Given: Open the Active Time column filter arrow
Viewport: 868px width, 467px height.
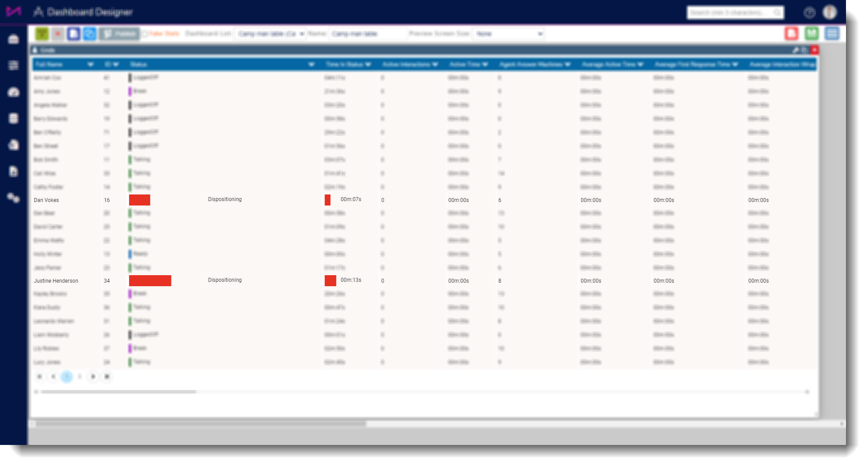Looking at the screenshot, I should [x=485, y=64].
